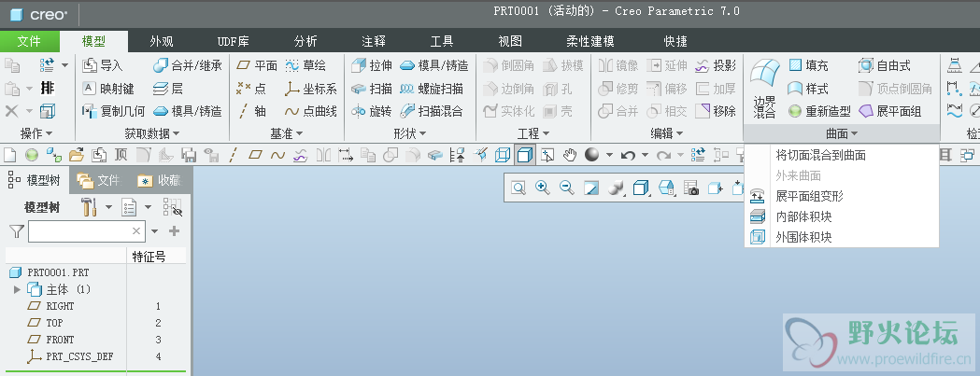Click the 展平面组 flatten quilt tool
980x376 pixels.
[x=890, y=112]
